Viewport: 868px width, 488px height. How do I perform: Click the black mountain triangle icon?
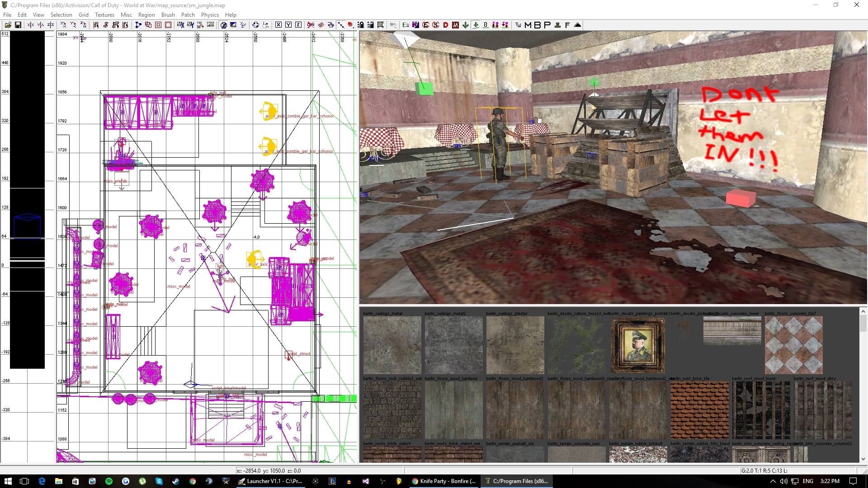(577, 25)
